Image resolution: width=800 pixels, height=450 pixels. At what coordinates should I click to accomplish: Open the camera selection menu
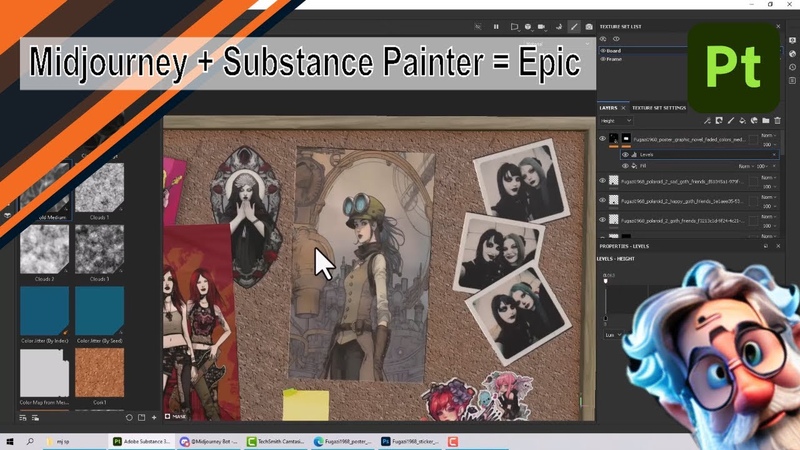542,27
